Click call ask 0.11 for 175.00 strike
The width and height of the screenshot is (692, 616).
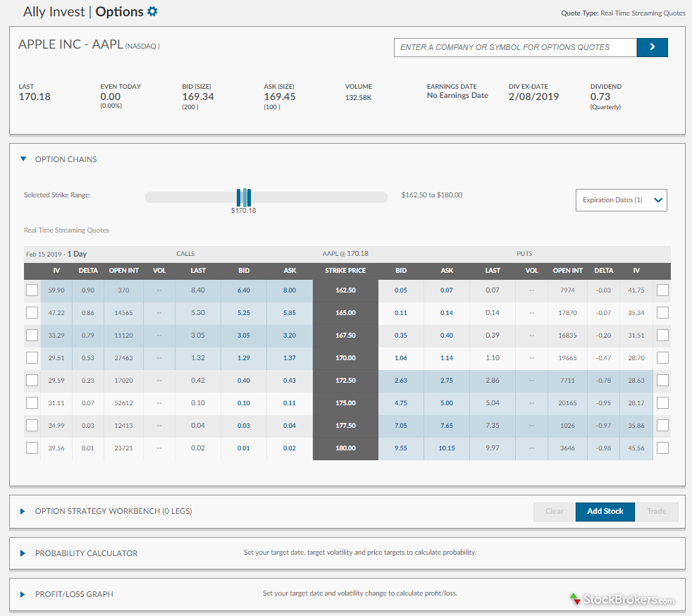tap(290, 402)
